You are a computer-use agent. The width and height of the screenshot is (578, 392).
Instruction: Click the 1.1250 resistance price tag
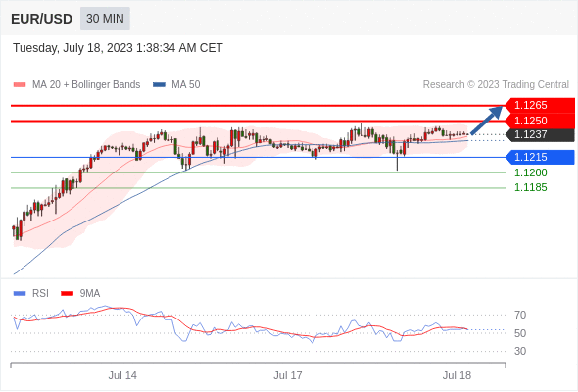pyautogui.click(x=540, y=121)
